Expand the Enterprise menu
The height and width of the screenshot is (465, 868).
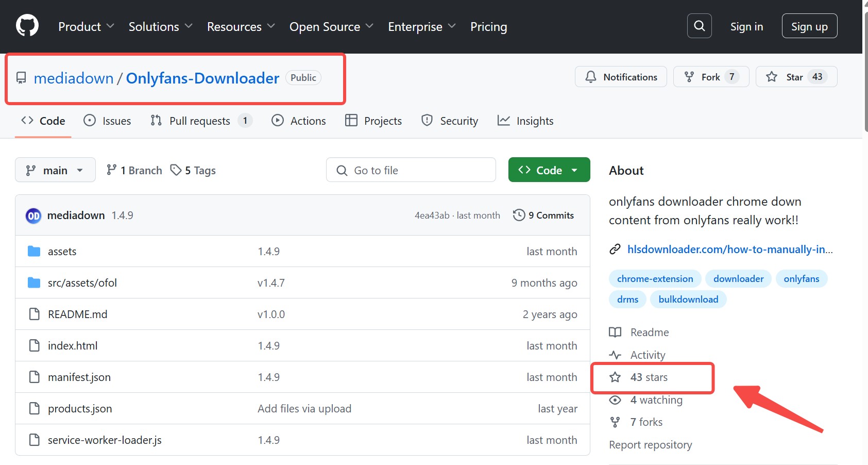click(421, 26)
